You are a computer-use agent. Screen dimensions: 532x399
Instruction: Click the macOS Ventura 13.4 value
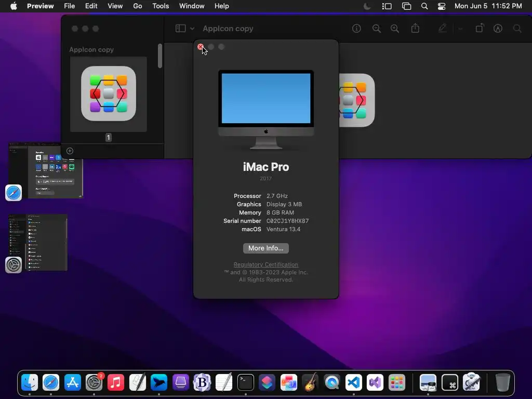tap(283, 229)
